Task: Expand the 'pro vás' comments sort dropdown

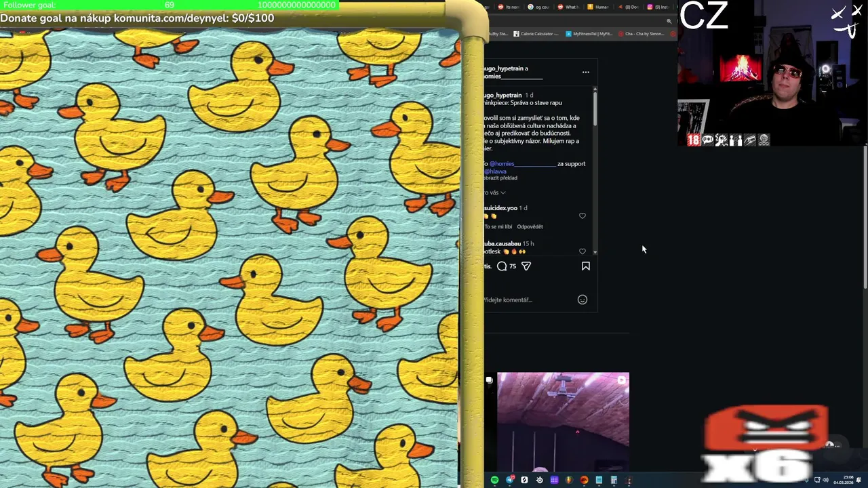Action: (494, 192)
